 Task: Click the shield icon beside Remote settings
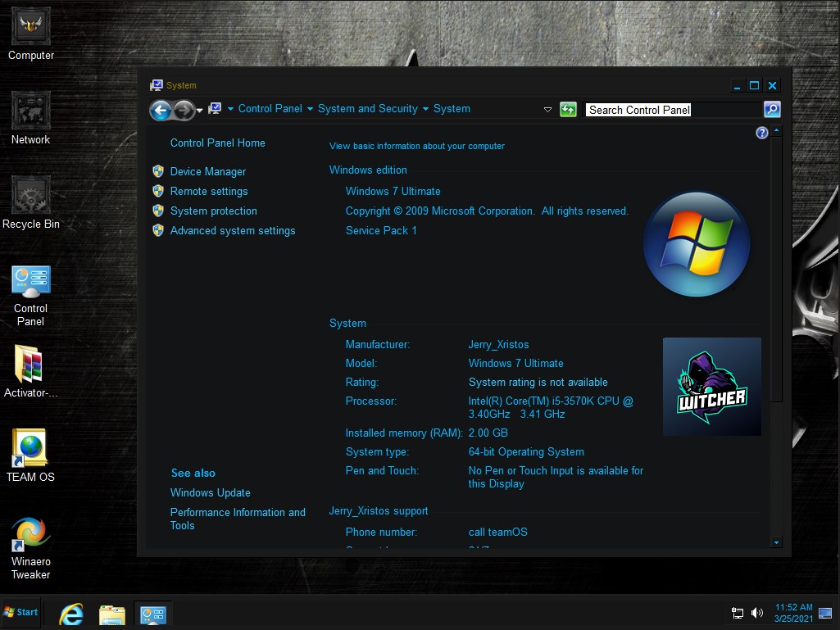coord(158,191)
